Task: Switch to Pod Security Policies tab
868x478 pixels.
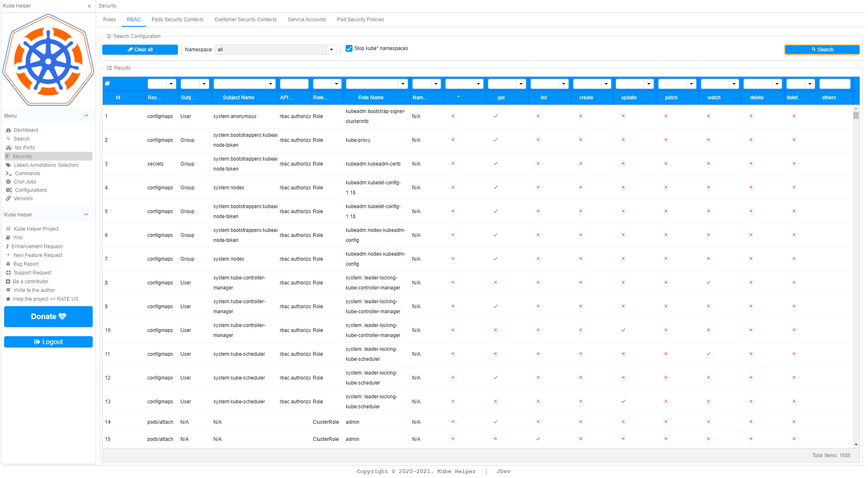Action: (x=360, y=20)
